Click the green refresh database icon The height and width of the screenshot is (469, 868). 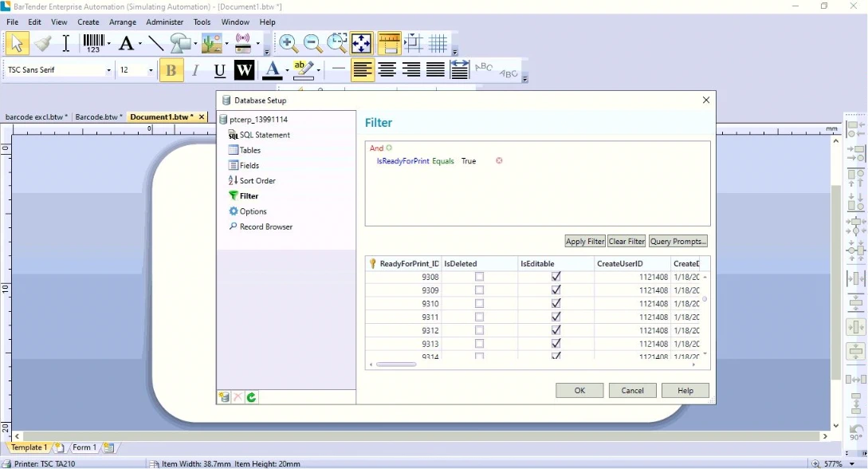coord(251,397)
